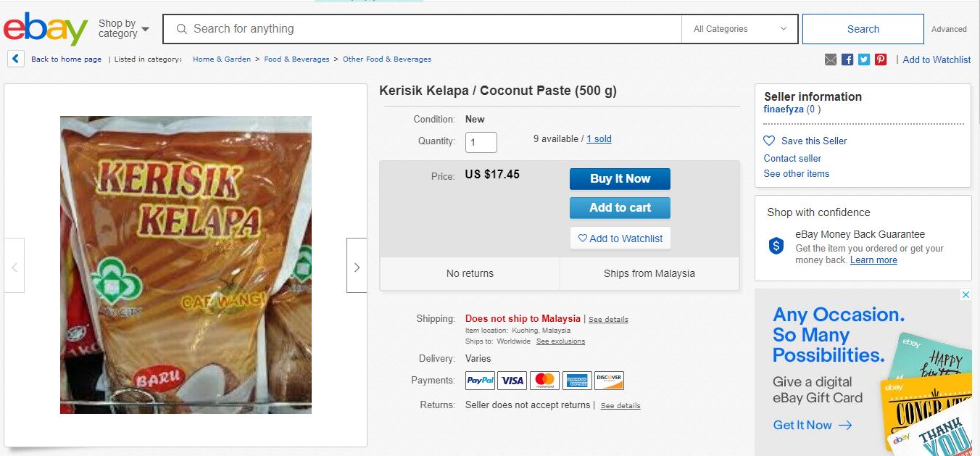Screen dimensions: 980x456
Task: Click Learn more about Money Back Guarantee
Action: point(873,260)
